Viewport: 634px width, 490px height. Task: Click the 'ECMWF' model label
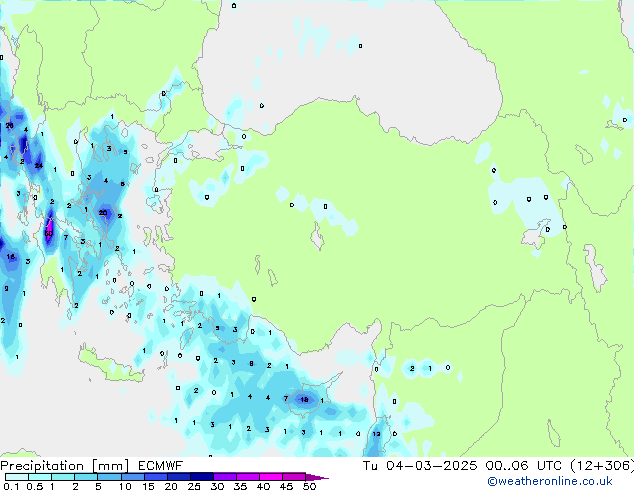pos(161,466)
